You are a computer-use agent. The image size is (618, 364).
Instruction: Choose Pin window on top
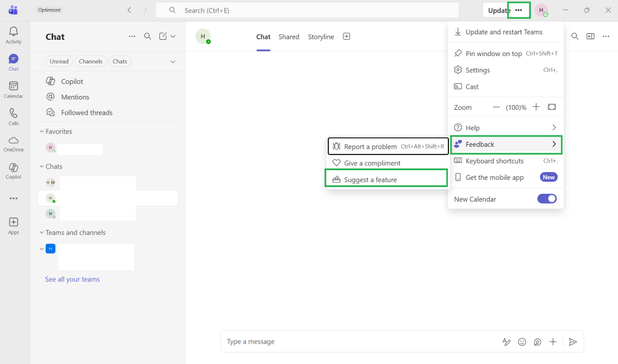(506, 53)
